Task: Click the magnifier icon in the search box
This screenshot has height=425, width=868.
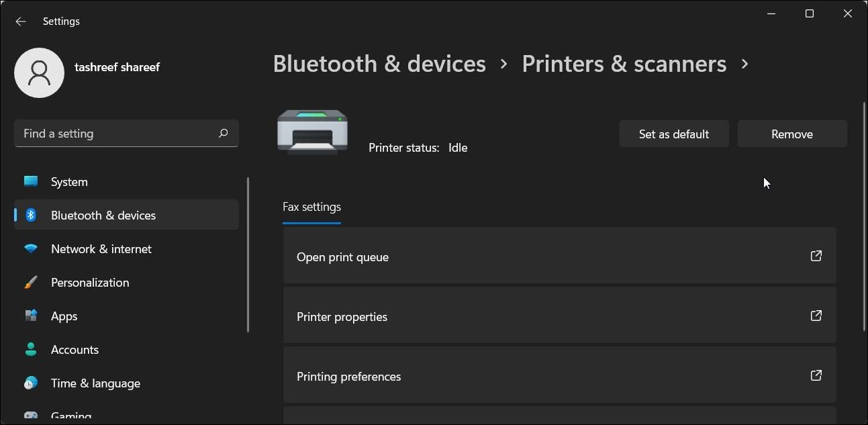Action: coord(222,133)
